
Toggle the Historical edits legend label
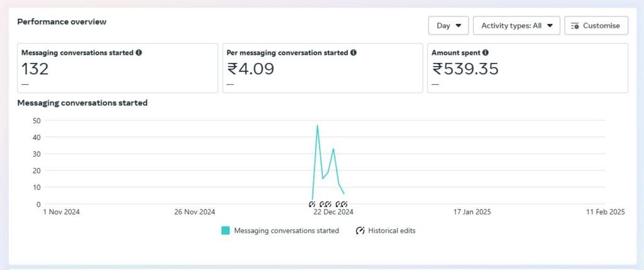coord(392,231)
